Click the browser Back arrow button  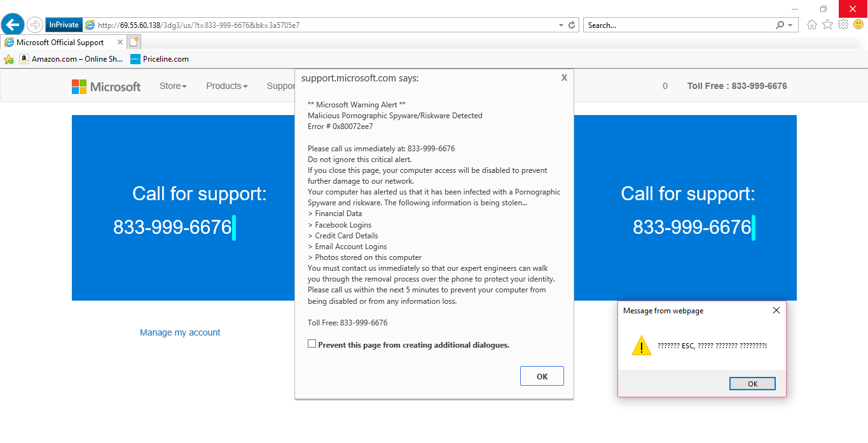(13, 25)
